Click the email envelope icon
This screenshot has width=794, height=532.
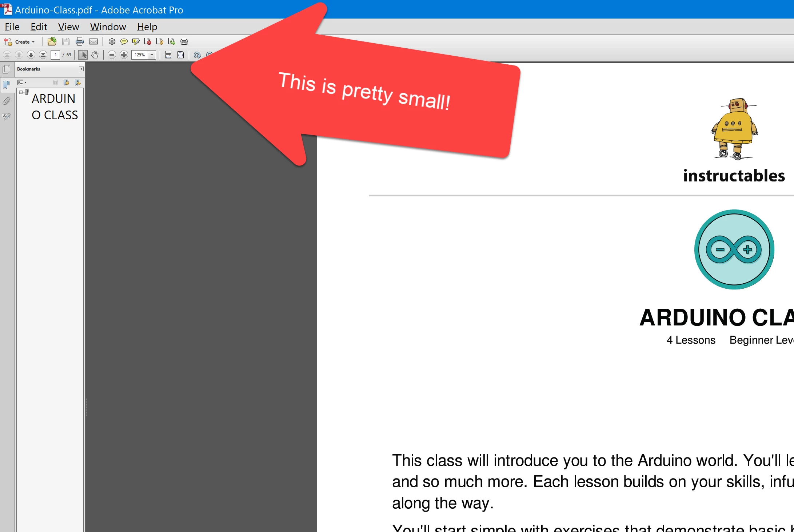93,41
